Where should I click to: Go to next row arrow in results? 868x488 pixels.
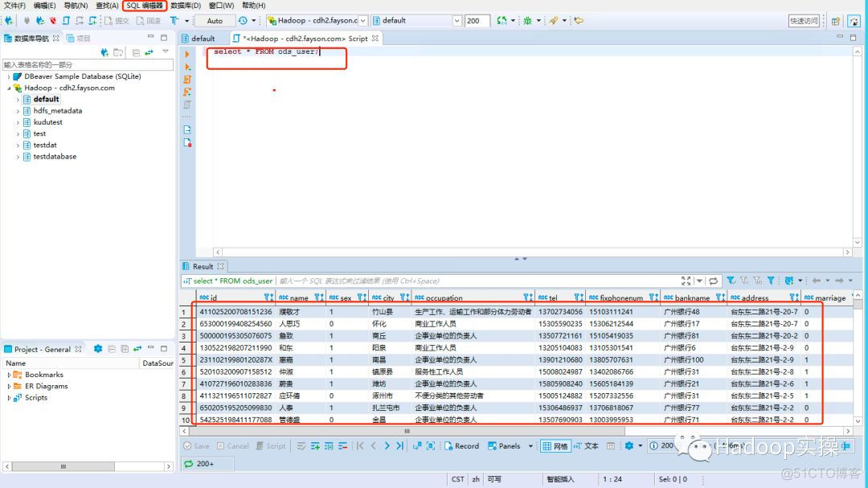pyautogui.click(x=387, y=446)
